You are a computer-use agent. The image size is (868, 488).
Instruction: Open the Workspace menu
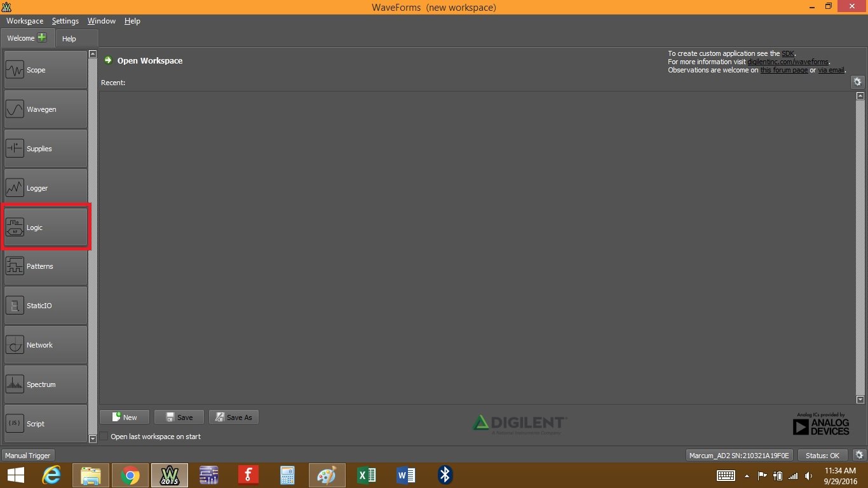point(25,21)
